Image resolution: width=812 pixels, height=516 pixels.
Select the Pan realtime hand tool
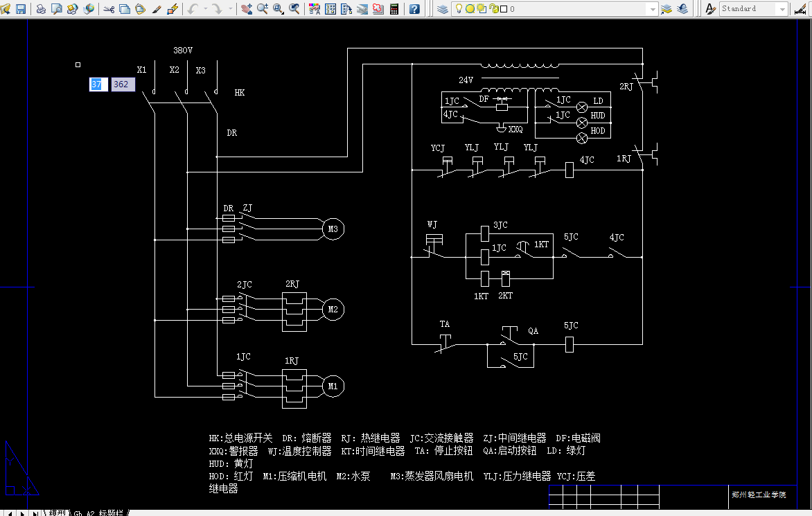247,9
